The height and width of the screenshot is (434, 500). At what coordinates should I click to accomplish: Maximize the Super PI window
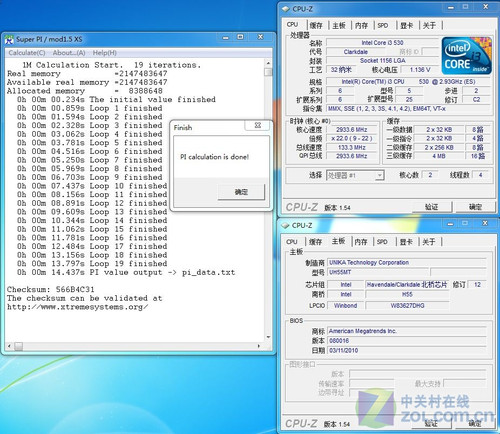click(240, 37)
